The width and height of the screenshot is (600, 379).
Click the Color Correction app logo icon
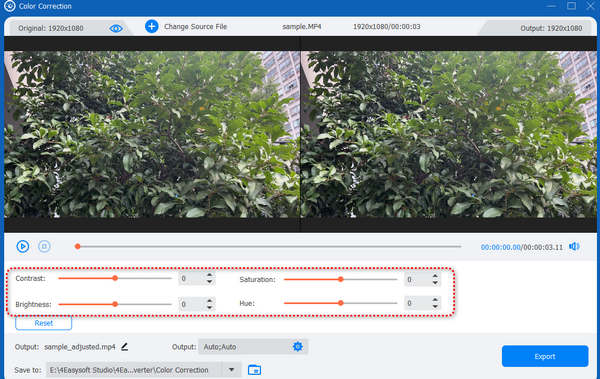click(10, 6)
